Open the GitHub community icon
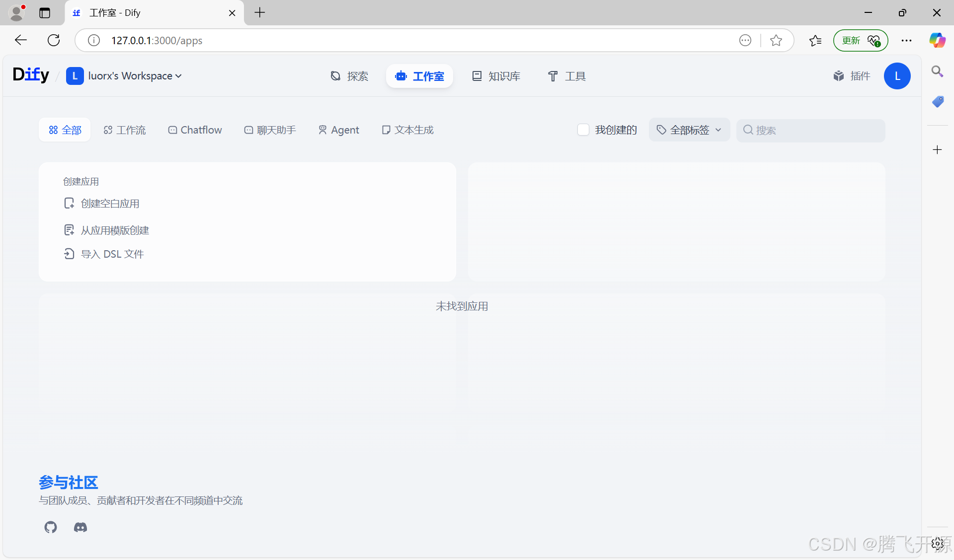Image resolution: width=954 pixels, height=560 pixels. tap(51, 527)
